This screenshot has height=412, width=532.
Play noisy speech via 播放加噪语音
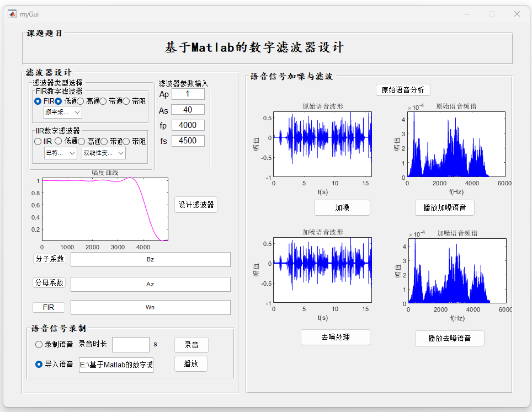(445, 207)
